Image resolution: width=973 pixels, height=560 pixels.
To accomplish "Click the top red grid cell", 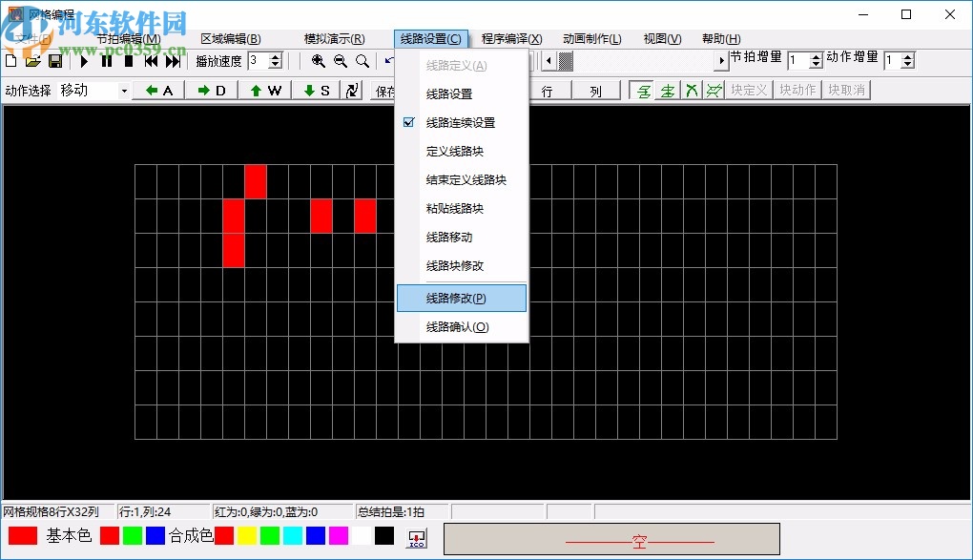I will [x=256, y=181].
